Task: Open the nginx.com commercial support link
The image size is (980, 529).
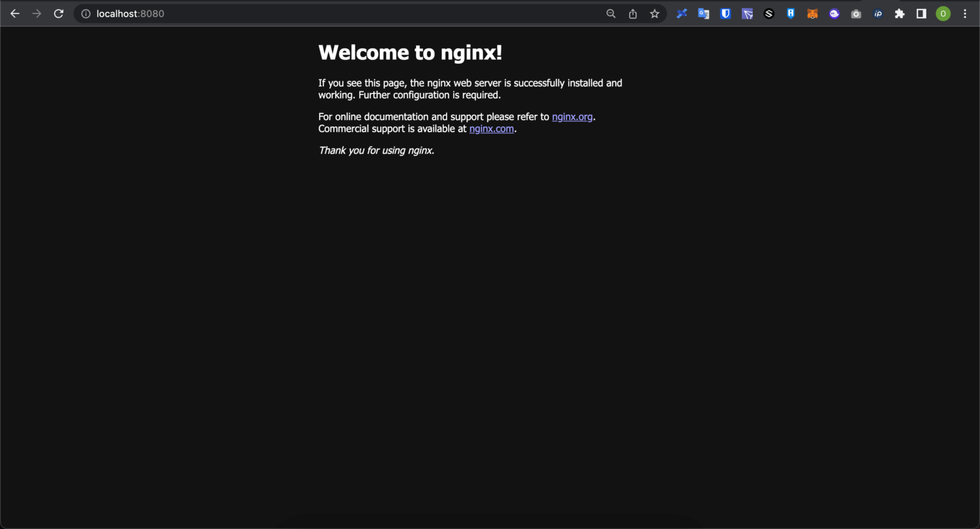Action: 491,128
